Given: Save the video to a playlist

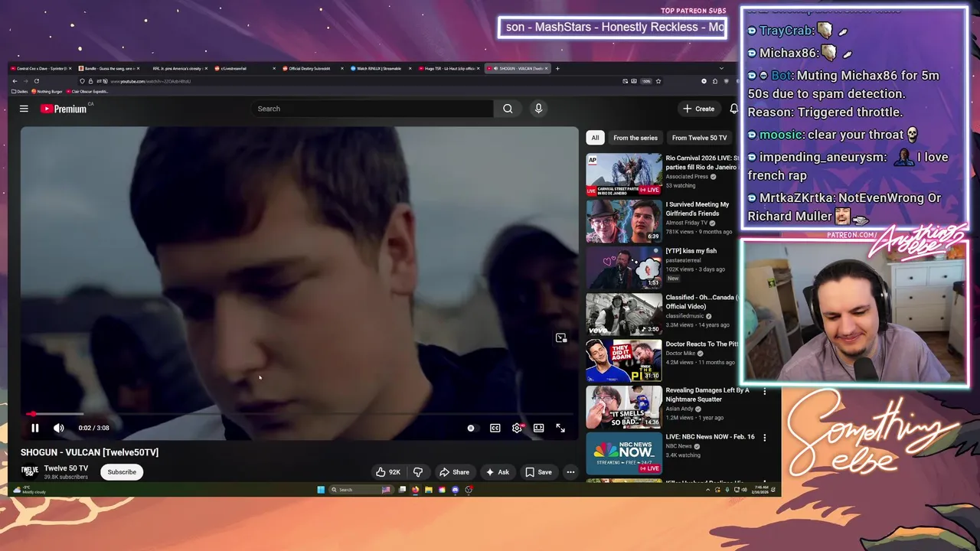Looking at the screenshot, I should [x=538, y=472].
